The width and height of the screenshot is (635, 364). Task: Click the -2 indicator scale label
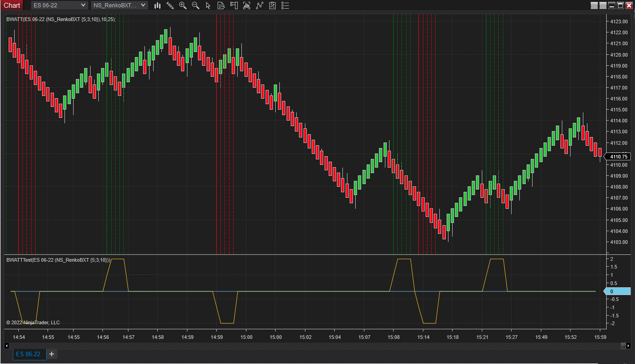613,324
